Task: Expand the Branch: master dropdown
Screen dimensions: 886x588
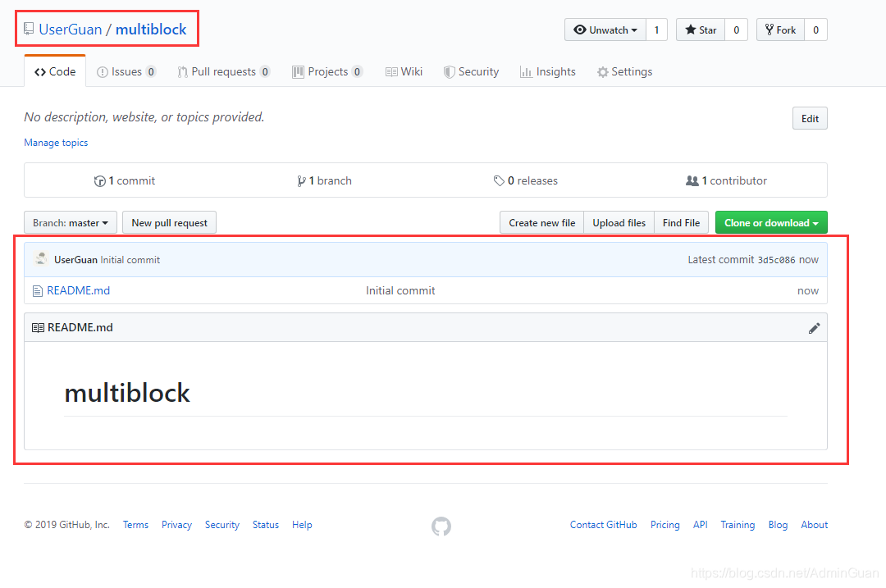Action: (71, 222)
